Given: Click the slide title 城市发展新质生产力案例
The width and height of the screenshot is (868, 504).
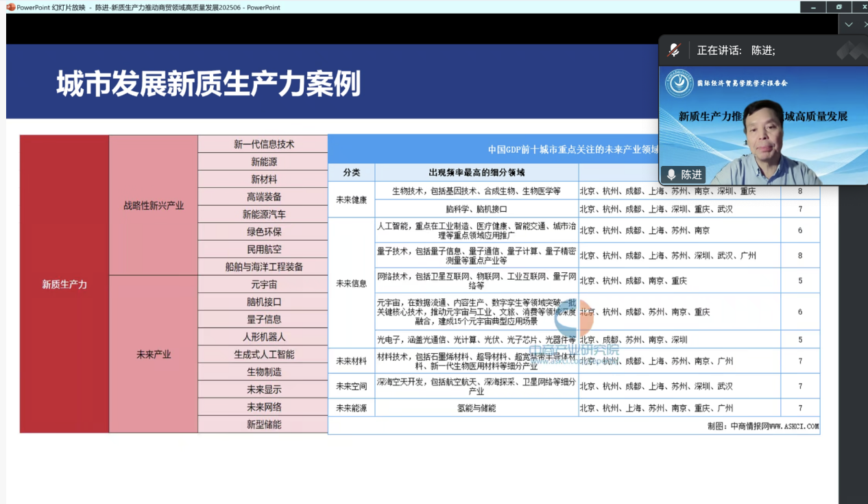Looking at the screenshot, I should [208, 84].
